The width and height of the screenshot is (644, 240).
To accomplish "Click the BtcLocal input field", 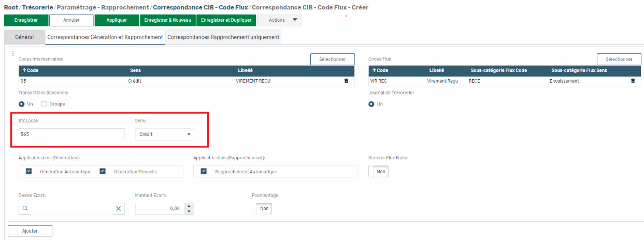I will [x=71, y=134].
